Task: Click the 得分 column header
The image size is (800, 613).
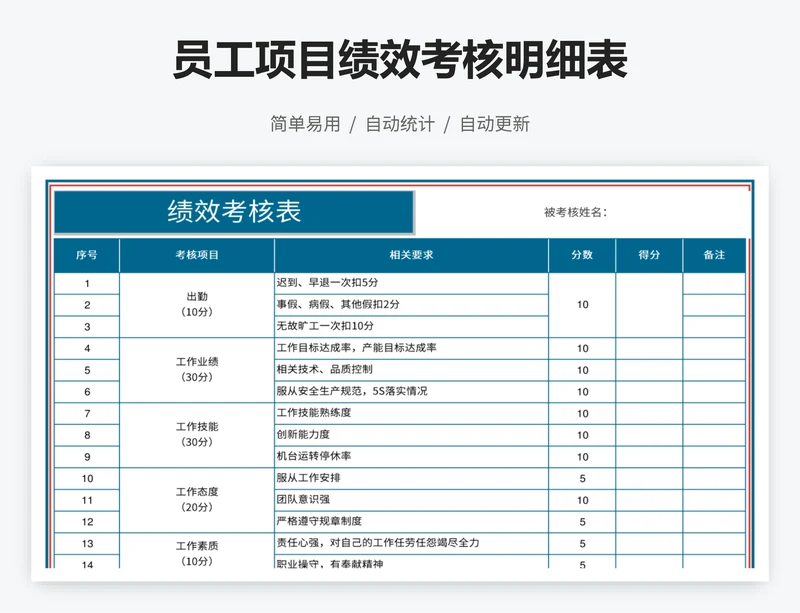Action: 649,255
